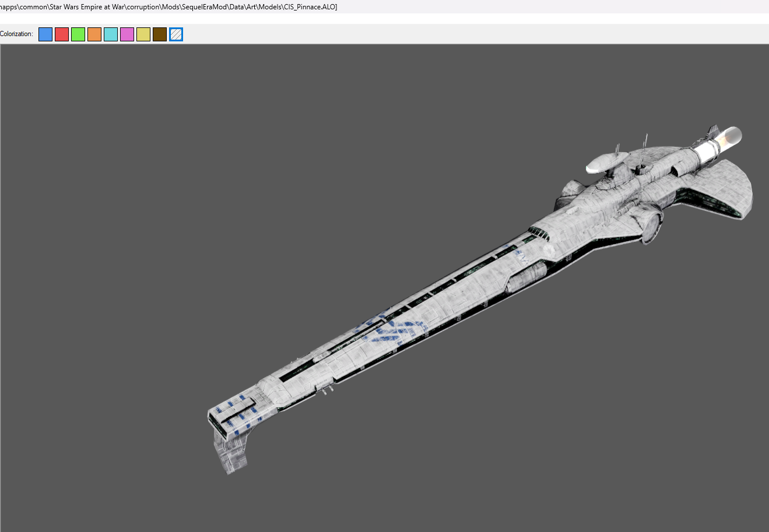Screen dimensions: 769x532
Task: Select the pink colorization swatch
Action: tap(127, 34)
